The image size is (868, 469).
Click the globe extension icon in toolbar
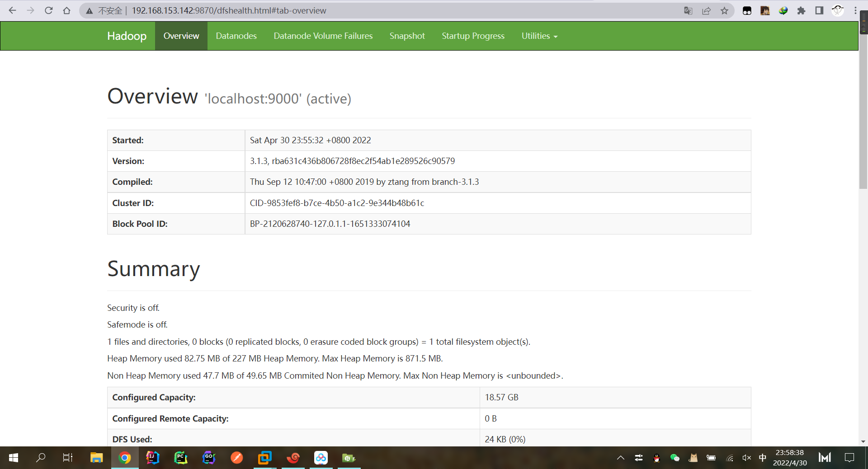coord(783,10)
